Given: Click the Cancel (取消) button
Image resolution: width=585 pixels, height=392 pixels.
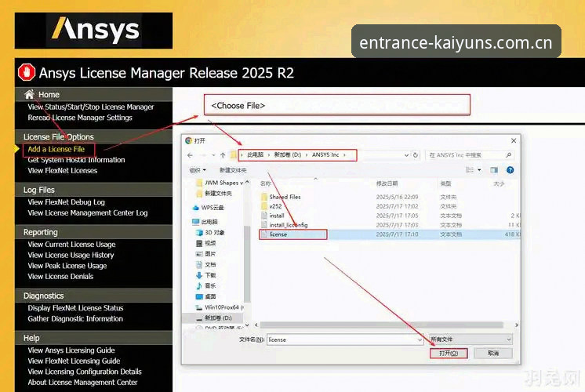Looking at the screenshot, I should click(493, 353).
